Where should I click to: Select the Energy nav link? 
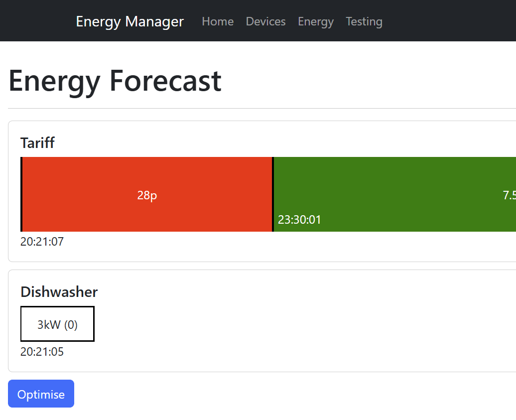point(315,21)
